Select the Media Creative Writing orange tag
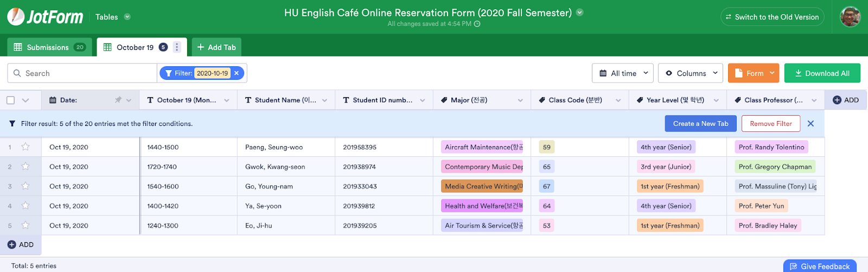This screenshot has width=868, height=272. [482, 186]
